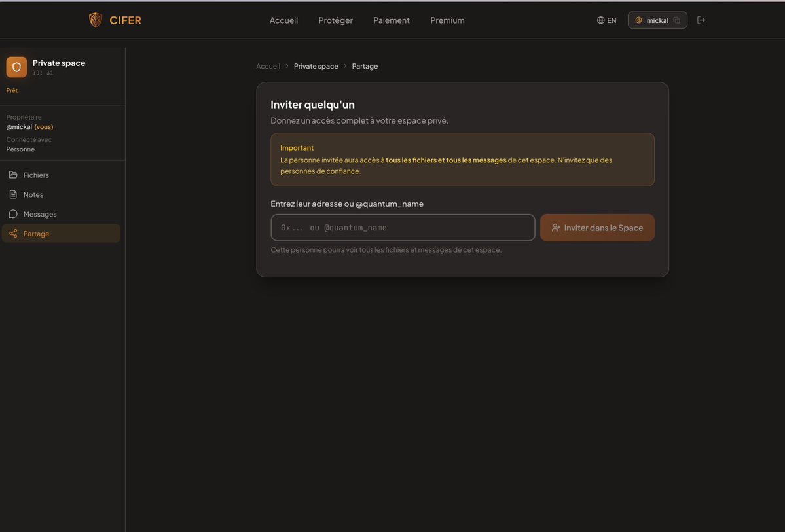The height and width of the screenshot is (532, 785).
Task: Go to the Protéger page
Action: (x=335, y=20)
